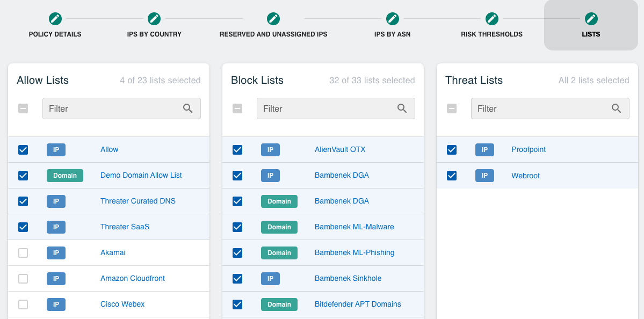644x319 pixels.
Task: Click the IP badge beside Cisco Webex
Action: (x=56, y=305)
